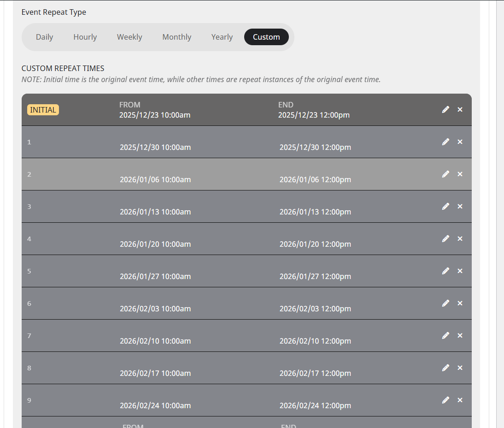Set repeat type to Monthly

tap(177, 37)
